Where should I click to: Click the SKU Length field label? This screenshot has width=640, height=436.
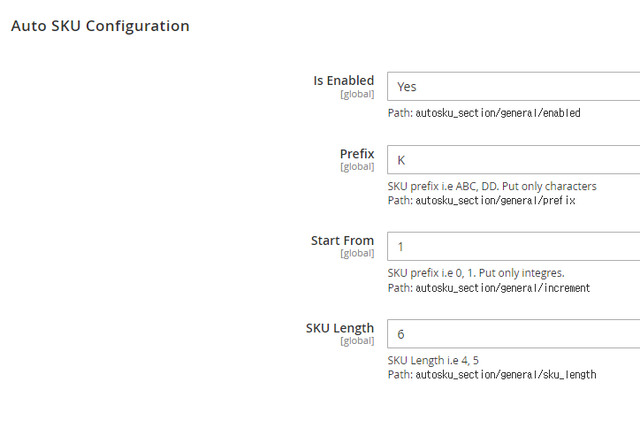[340, 328]
